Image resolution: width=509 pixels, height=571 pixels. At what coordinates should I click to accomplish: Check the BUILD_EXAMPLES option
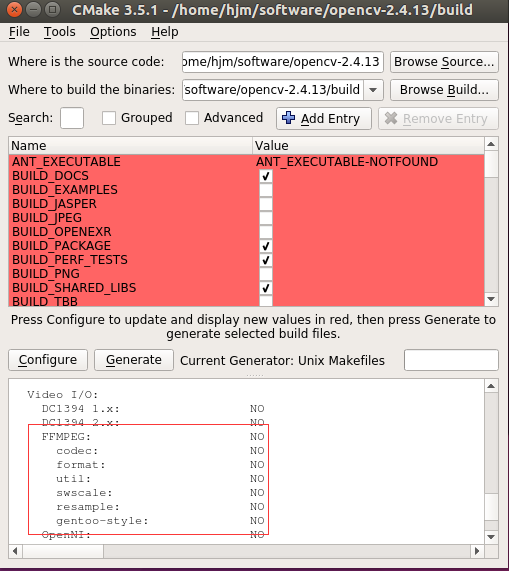(x=266, y=190)
